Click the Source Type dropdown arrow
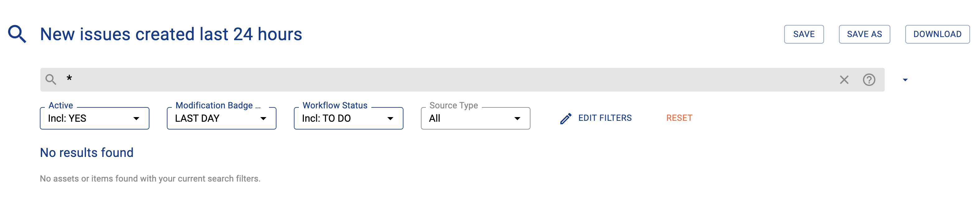980x203 pixels. [517, 119]
